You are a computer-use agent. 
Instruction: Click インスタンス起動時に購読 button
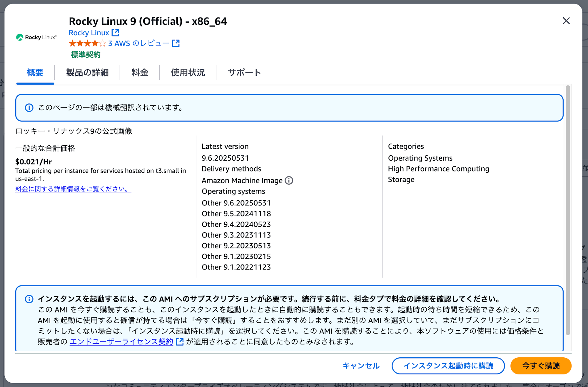pyautogui.click(x=448, y=366)
